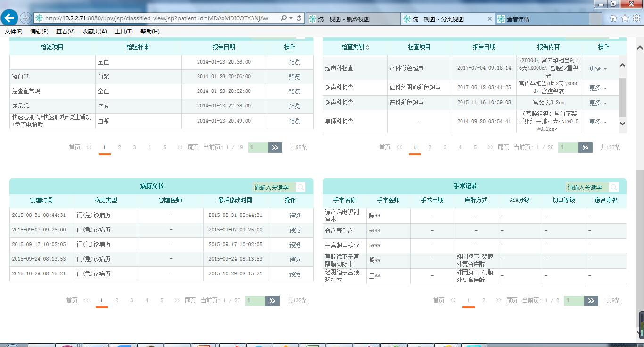Screen dimensions: 644x347
Task: Click the search magnifier in 病历文书 panel
Action: (301, 187)
